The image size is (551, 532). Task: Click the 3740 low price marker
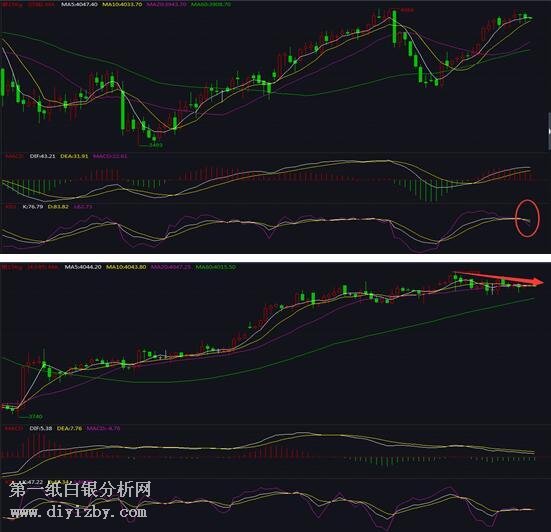click(35, 416)
